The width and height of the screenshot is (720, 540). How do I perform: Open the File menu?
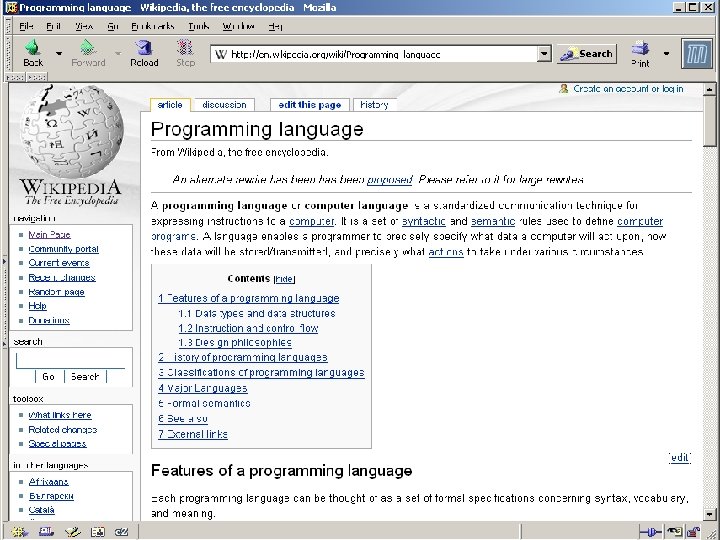point(26,26)
